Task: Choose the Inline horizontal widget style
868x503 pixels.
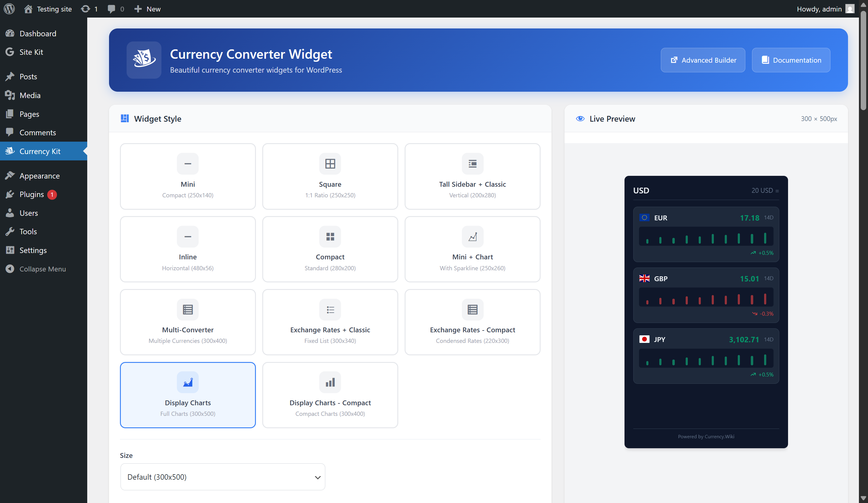Action: pos(188,249)
